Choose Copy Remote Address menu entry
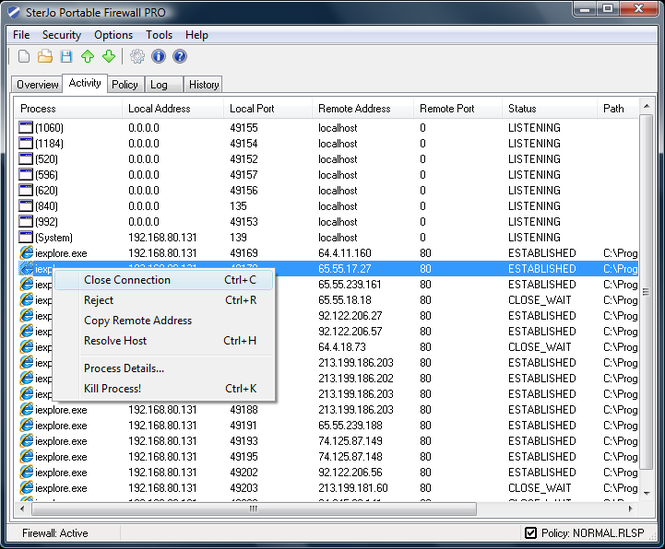Image resolution: width=665 pixels, height=549 pixels. [x=164, y=320]
